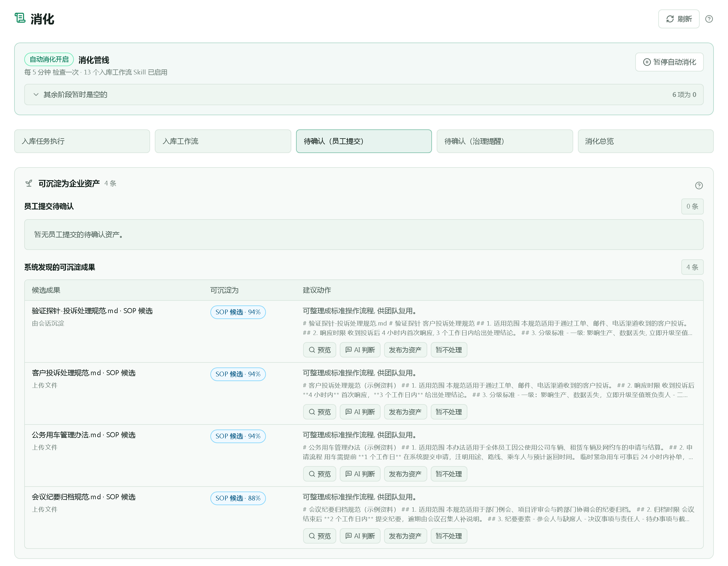Click AI 判断 for 公务用车管理办法.md
The height and width of the screenshot is (566, 728).
point(360,474)
